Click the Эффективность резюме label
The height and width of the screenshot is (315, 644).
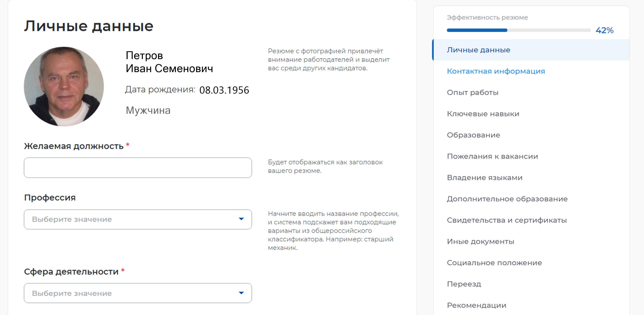(487, 17)
